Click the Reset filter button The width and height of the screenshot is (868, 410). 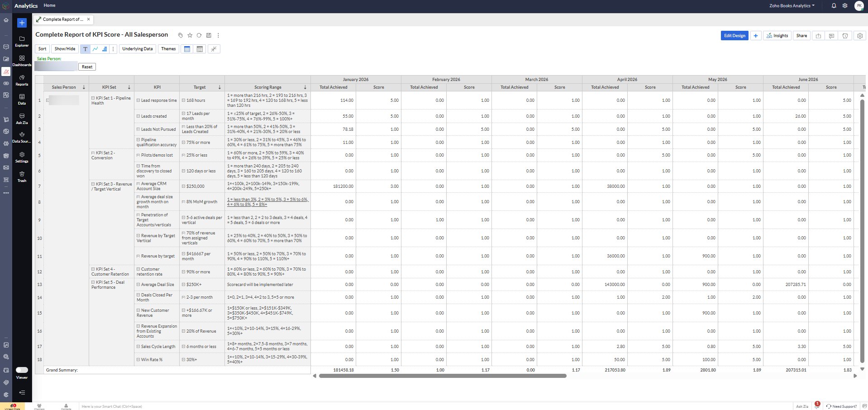pos(87,67)
